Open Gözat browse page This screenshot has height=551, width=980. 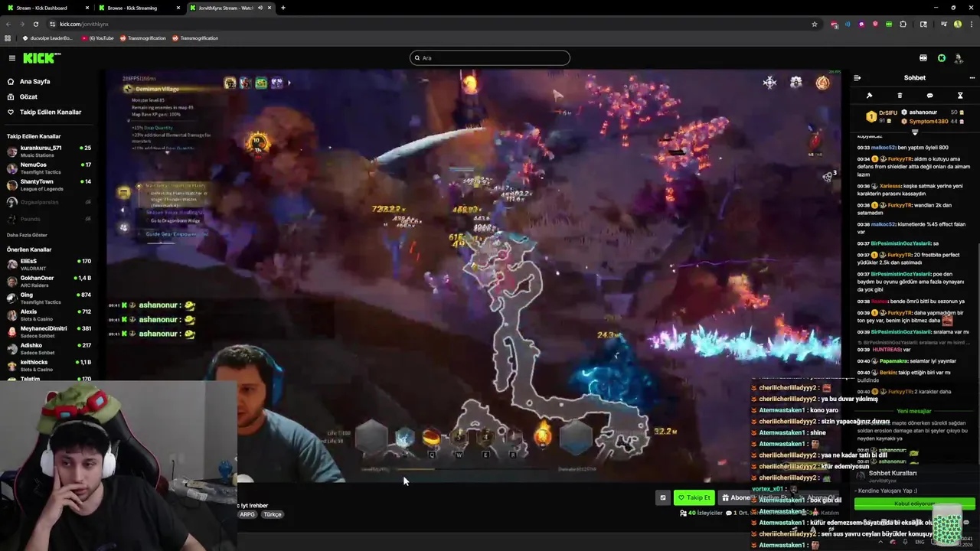[x=28, y=96]
